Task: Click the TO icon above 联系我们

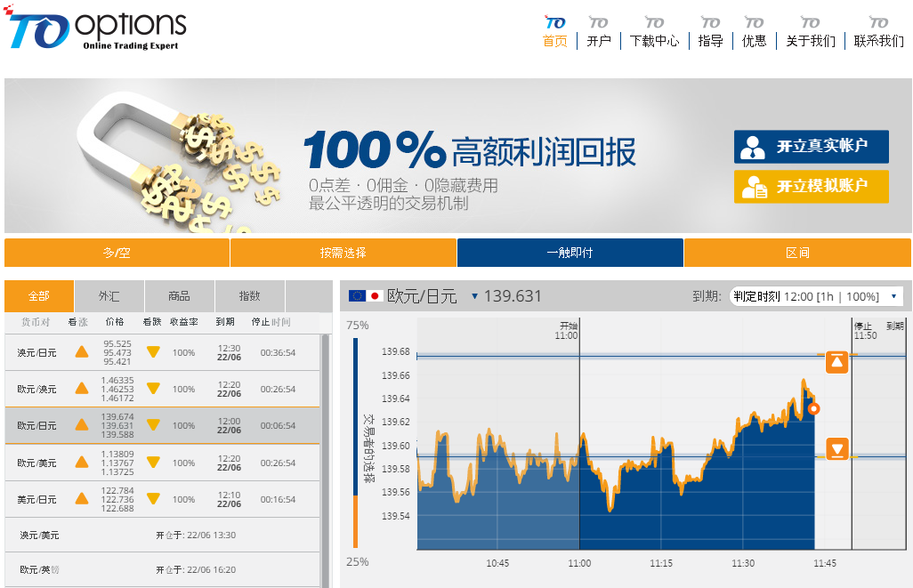Action: click(878, 23)
